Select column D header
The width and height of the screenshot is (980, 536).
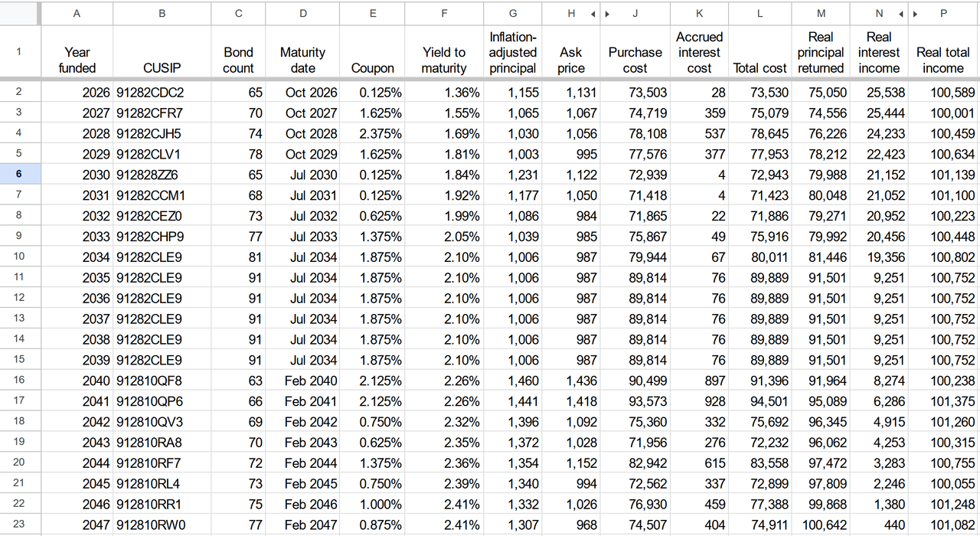coord(303,13)
